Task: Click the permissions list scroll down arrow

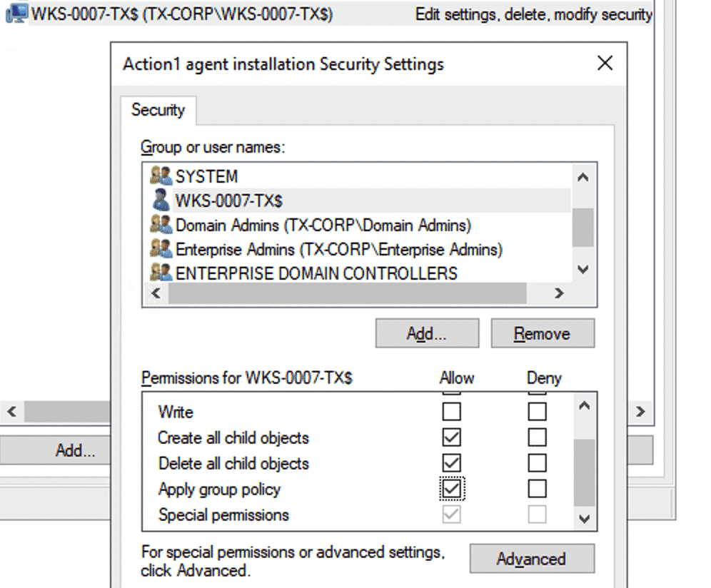Action: 585,518
